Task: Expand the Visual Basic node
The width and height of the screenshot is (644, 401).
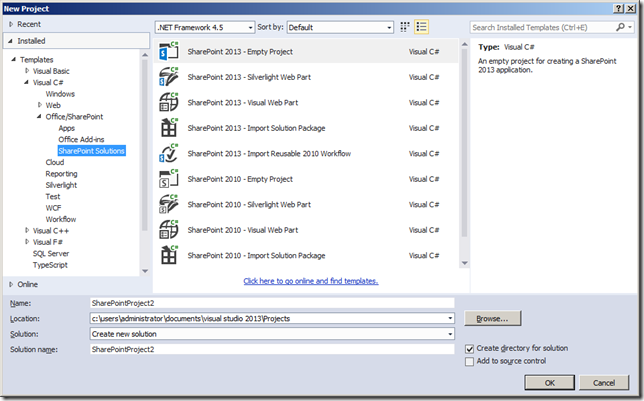Action: click(x=27, y=71)
